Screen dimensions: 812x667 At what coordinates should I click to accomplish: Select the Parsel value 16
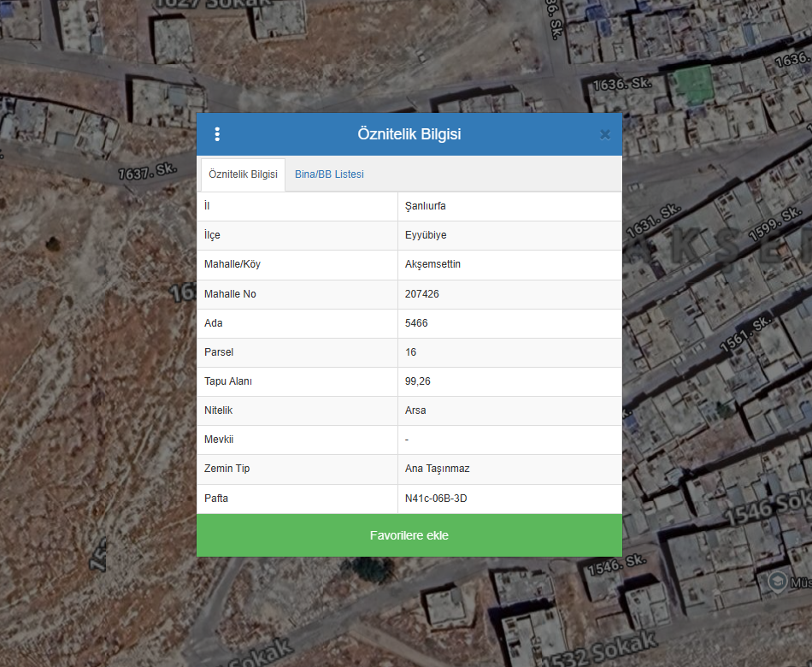pos(411,352)
